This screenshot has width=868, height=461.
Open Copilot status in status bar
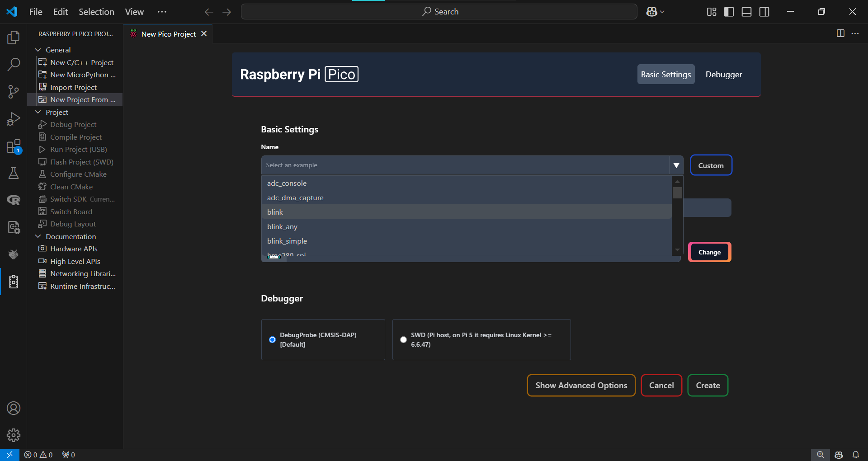click(839, 455)
